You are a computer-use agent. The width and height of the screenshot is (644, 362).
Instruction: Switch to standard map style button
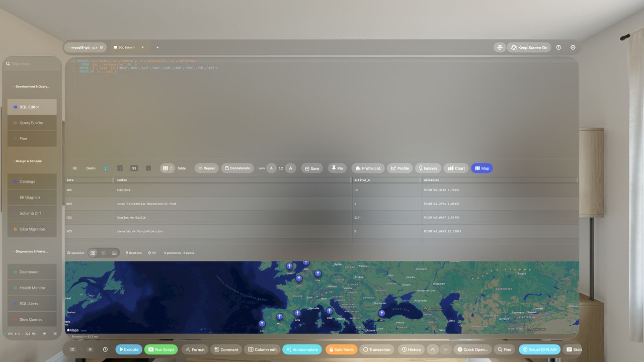tap(93, 253)
